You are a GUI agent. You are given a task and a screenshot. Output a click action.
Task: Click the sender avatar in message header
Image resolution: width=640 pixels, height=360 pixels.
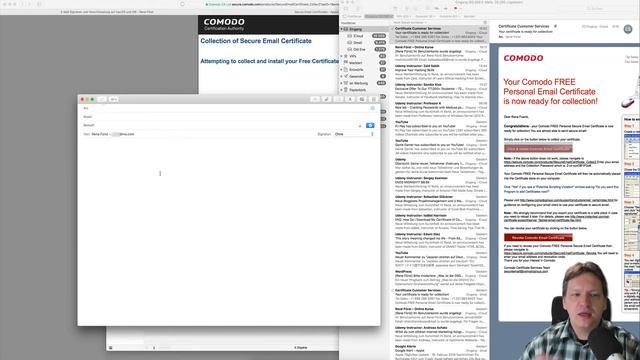pyautogui.click(x=628, y=29)
